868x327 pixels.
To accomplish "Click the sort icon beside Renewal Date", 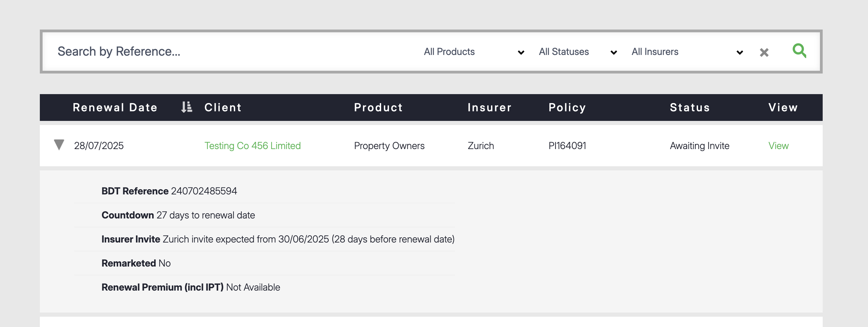I will (x=186, y=107).
